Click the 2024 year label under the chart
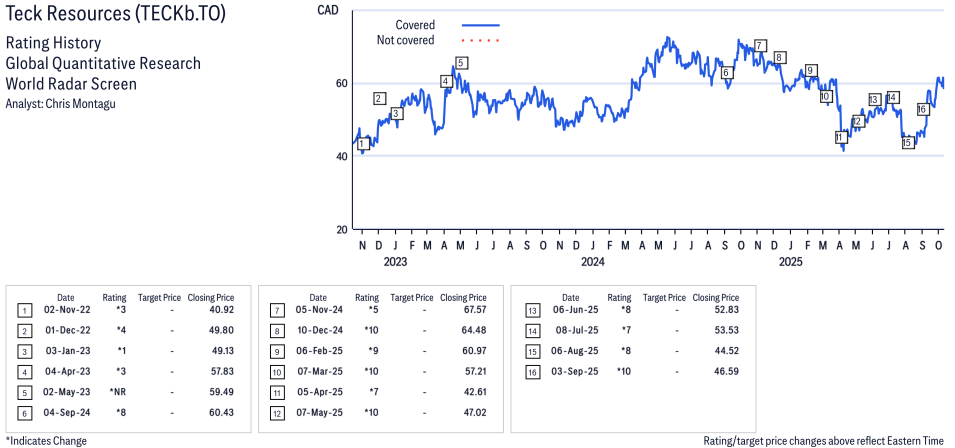 (593, 263)
